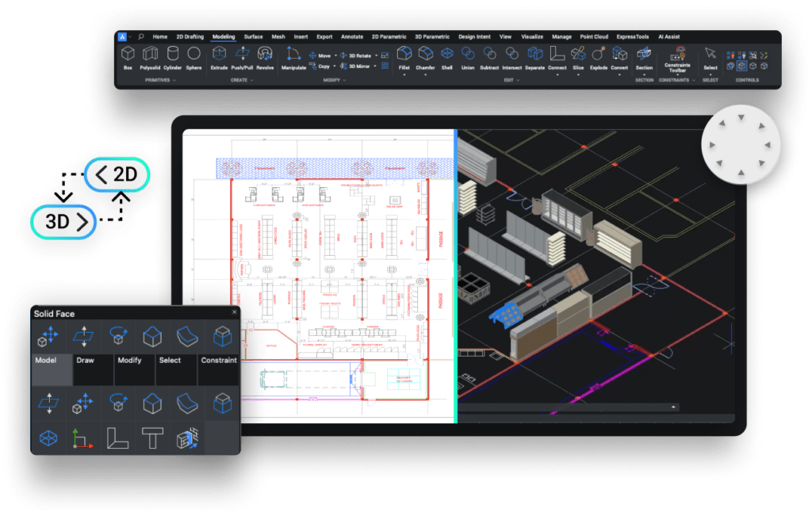This screenshot has height=516, width=812.
Task: Open the dropdown under Chamfer
Action: tap(425, 75)
